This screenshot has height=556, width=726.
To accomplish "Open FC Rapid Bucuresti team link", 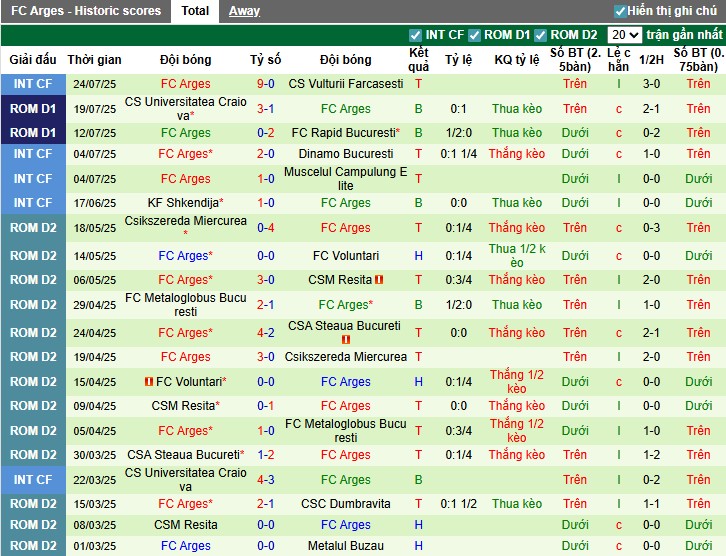I will (x=345, y=133).
